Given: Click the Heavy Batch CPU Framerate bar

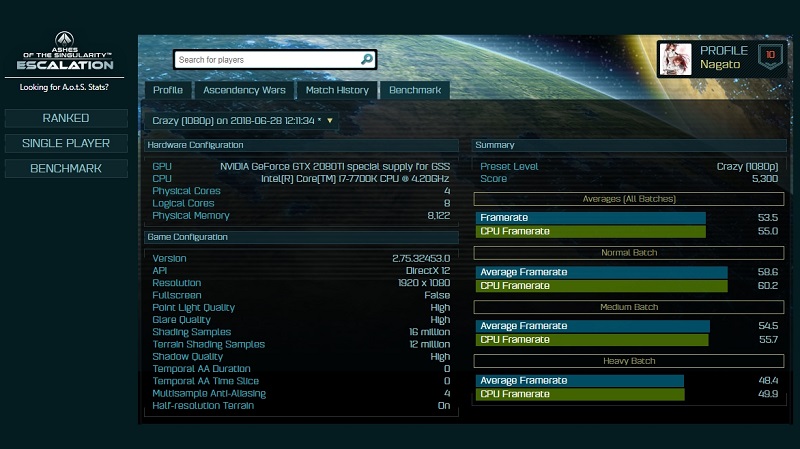Looking at the screenshot, I should (x=580, y=394).
